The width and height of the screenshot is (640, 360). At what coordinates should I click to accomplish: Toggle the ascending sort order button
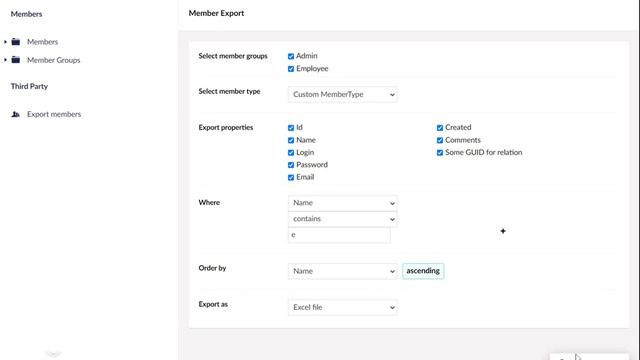pyautogui.click(x=423, y=271)
